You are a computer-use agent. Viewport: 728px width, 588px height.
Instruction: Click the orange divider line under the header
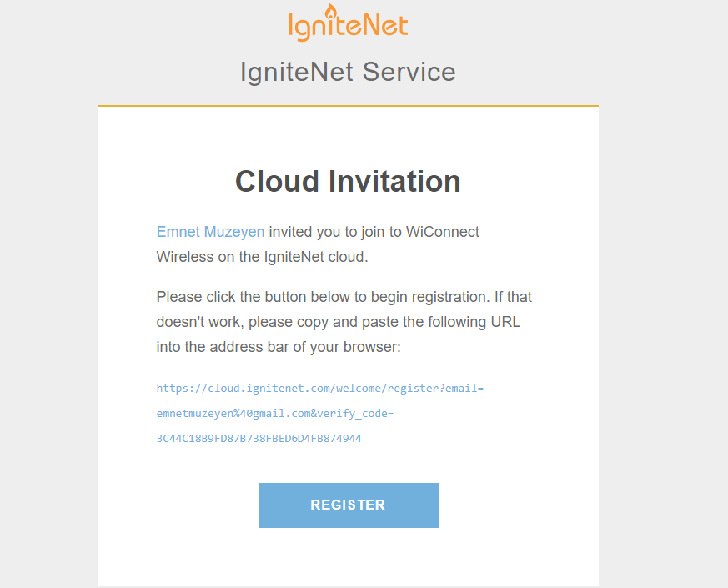pyautogui.click(x=348, y=106)
